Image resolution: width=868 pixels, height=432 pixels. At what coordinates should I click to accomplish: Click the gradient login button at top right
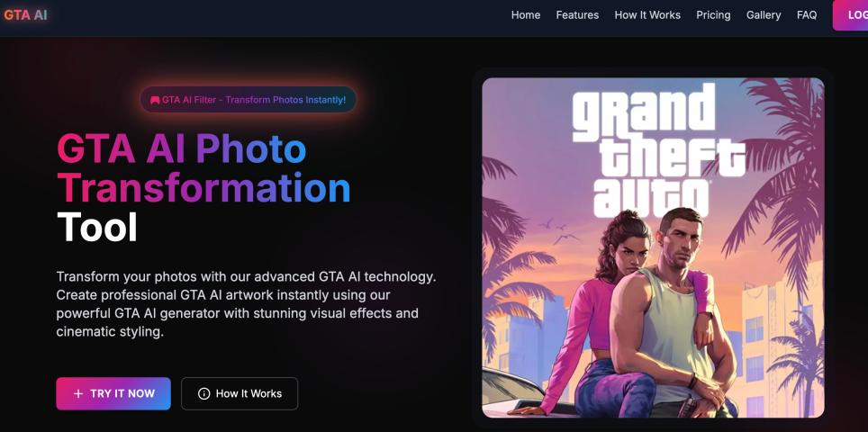pos(850,15)
